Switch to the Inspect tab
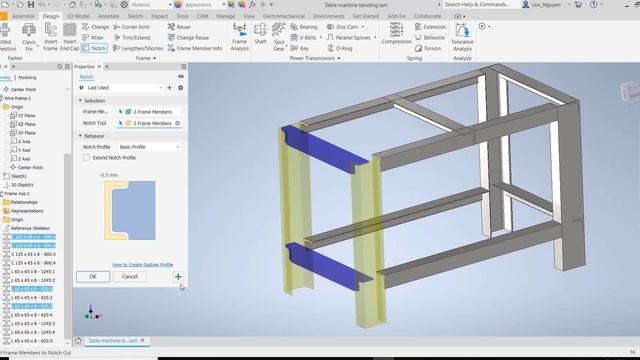 (160, 16)
